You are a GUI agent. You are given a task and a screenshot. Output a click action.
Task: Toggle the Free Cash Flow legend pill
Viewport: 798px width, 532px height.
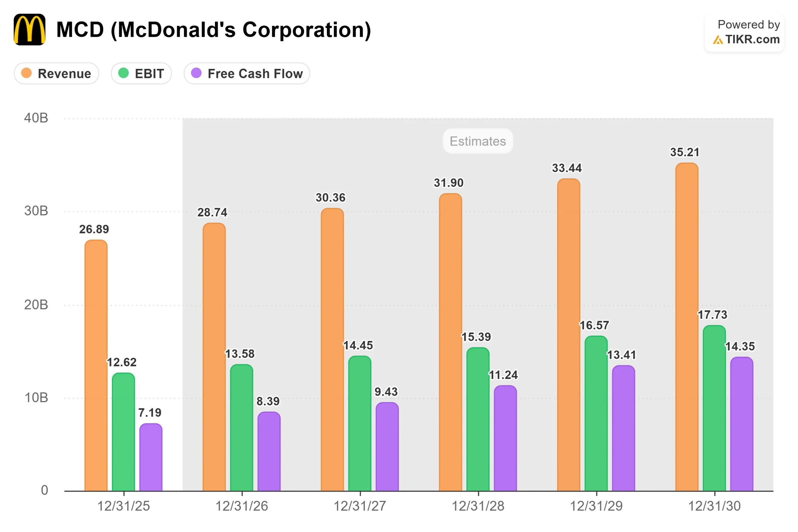(x=247, y=73)
